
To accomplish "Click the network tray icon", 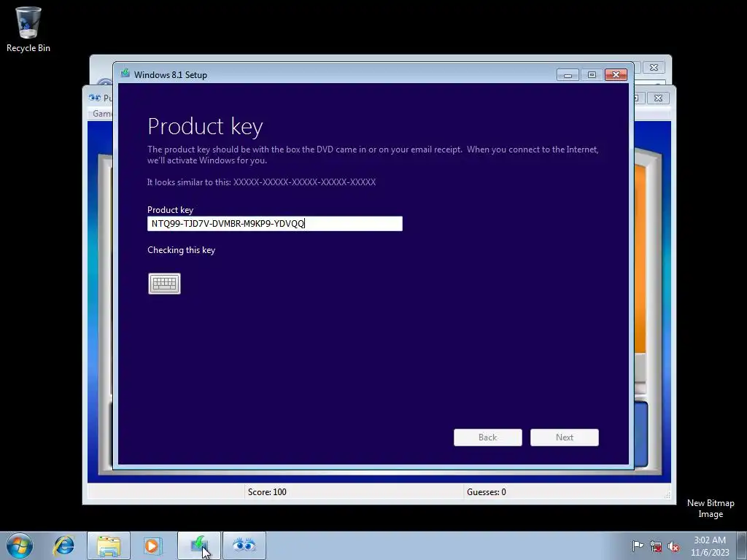I will pyautogui.click(x=656, y=545).
